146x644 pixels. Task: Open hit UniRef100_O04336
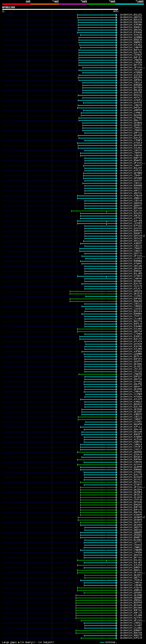pyautogui.click(x=131, y=35)
